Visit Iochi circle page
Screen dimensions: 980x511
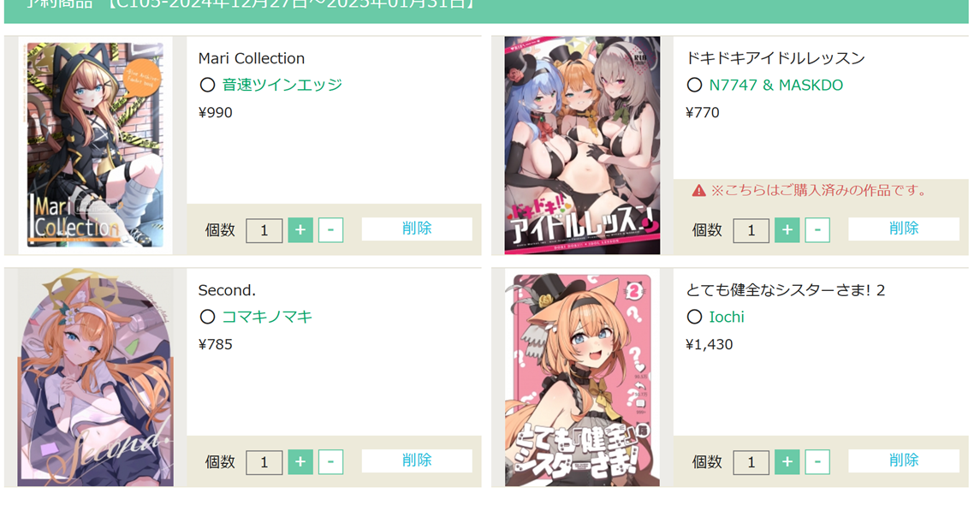[x=727, y=317]
